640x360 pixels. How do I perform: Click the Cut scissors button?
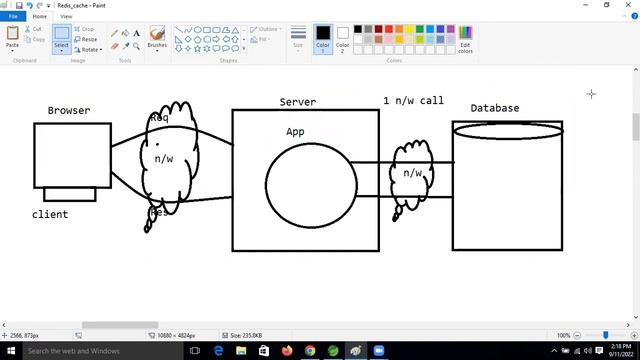[x=33, y=29]
